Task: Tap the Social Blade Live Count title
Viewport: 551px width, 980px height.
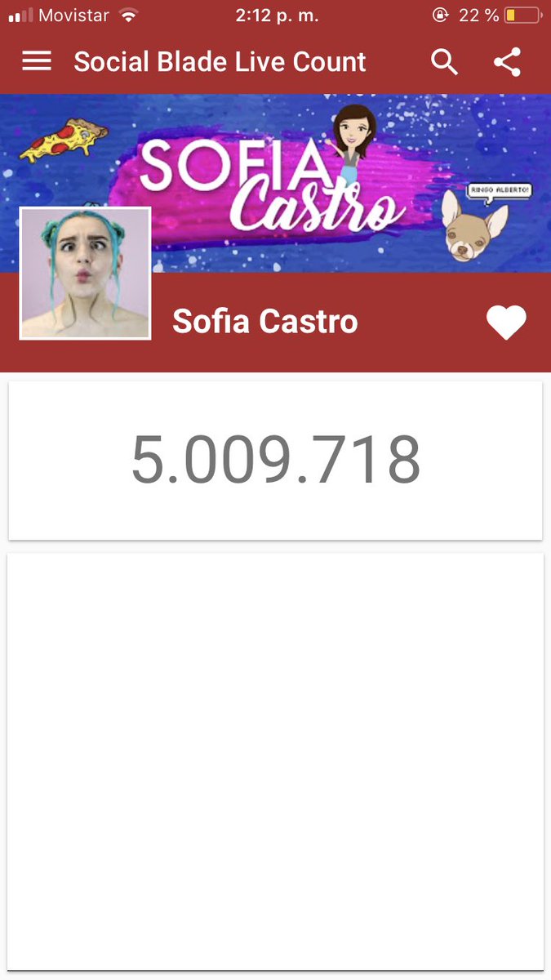Action: [x=220, y=62]
